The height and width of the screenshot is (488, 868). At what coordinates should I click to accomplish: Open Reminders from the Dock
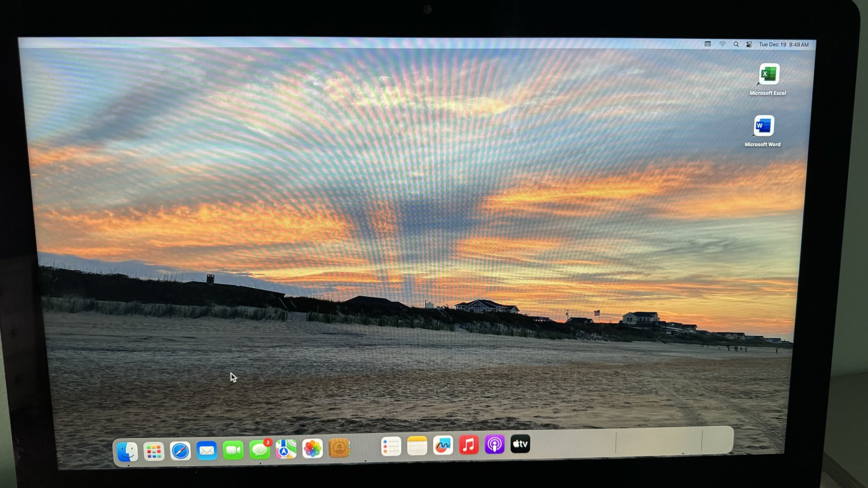tap(391, 446)
